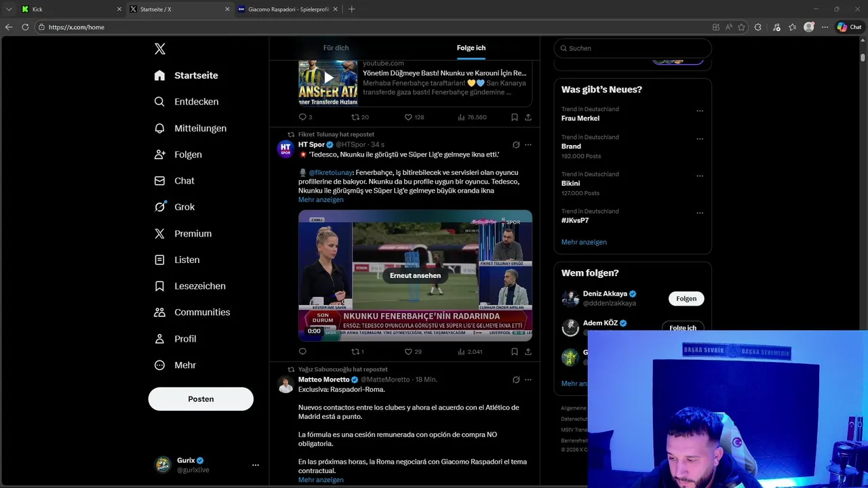The width and height of the screenshot is (868, 488).
Task: Click Grok icon on Matteo Moretto post
Action: [516, 380]
